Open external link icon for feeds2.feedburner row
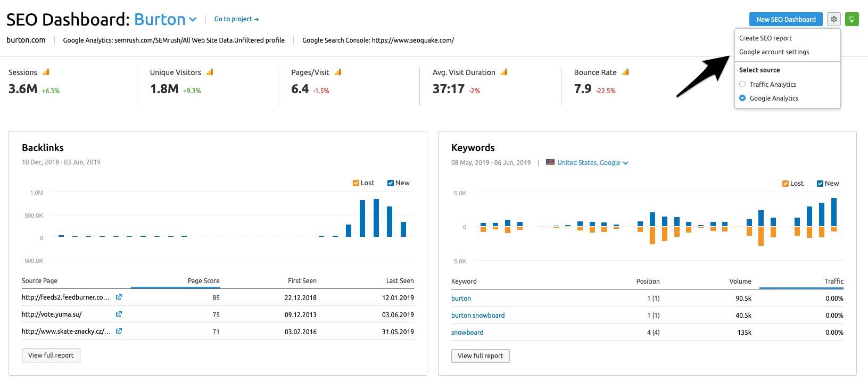 tap(119, 297)
